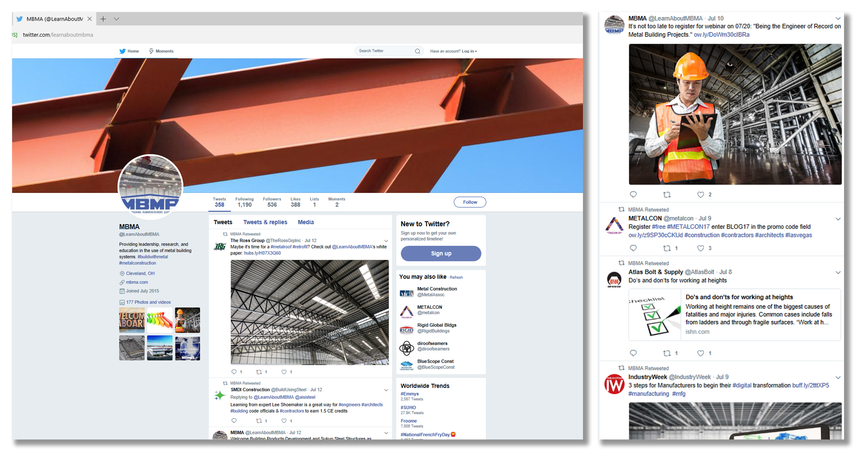Like the Atlas Bolt & Supply tweet

click(x=701, y=353)
